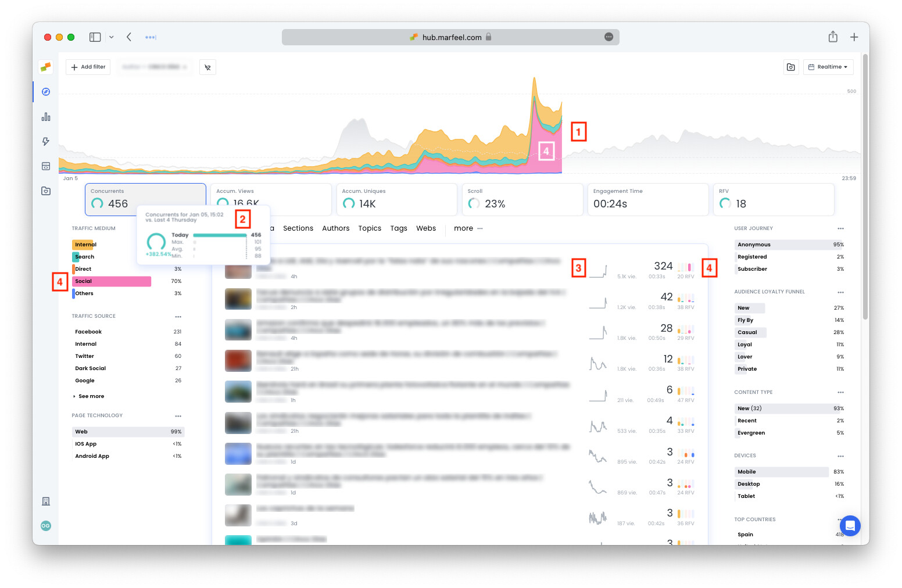Screen dimensions: 902x588
Task: Open the compass Explore section in left sidebar
Action: click(x=45, y=92)
